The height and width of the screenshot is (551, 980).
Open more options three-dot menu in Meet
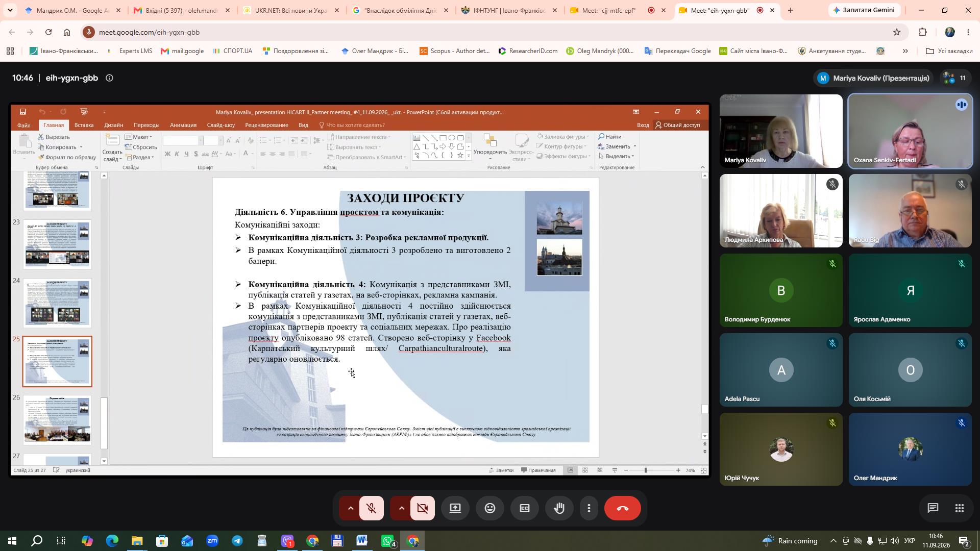[x=589, y=508]
